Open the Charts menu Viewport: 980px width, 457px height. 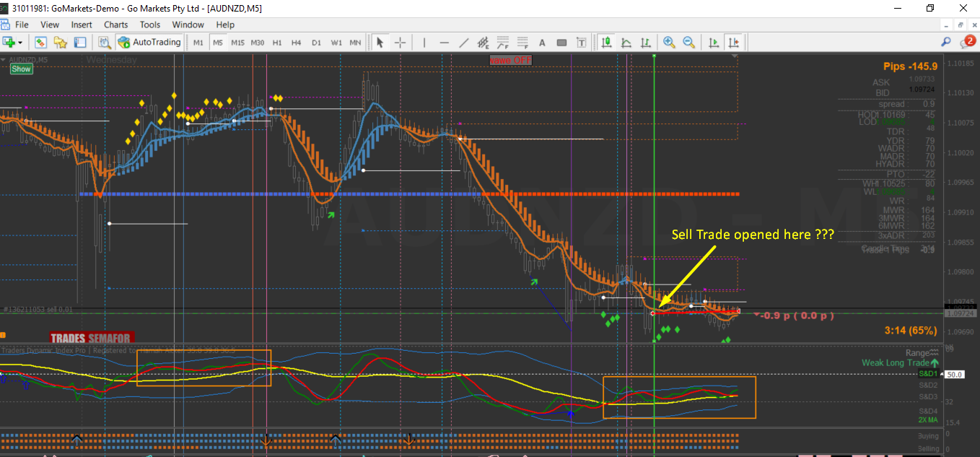point(115,25)
